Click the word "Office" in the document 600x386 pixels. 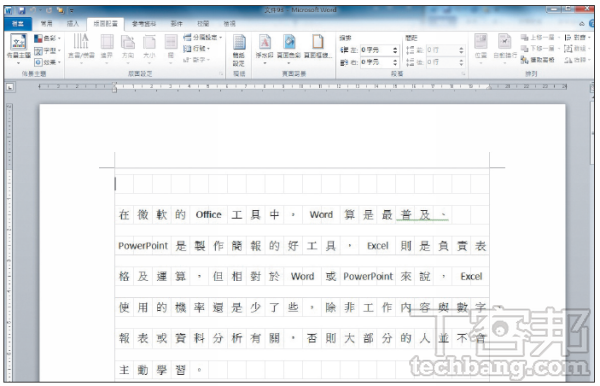(209, 215)
